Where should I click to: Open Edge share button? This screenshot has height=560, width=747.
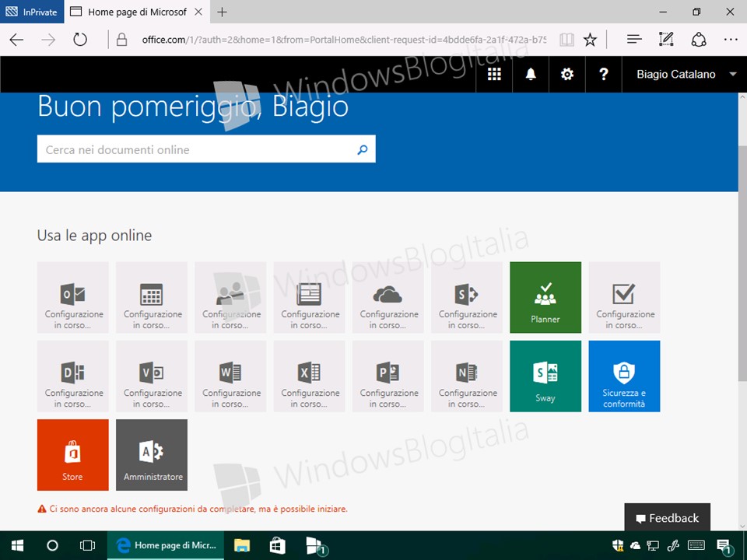(x=699, y=40)
